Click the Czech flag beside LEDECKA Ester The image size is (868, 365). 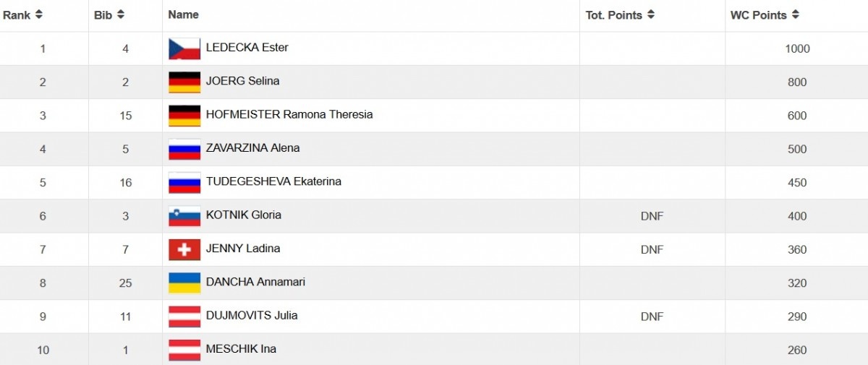[x=184, y=48]
